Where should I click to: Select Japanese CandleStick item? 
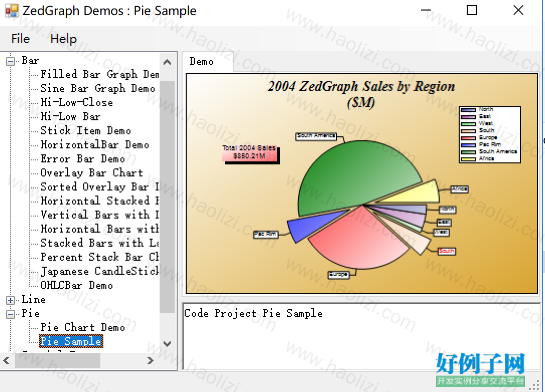(99, 271)
